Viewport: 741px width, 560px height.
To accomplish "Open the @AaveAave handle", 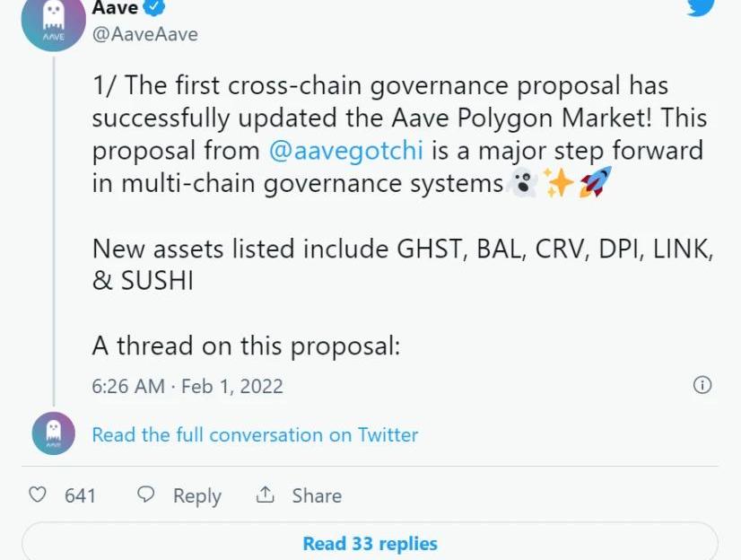I will click(x=145, y=35).
